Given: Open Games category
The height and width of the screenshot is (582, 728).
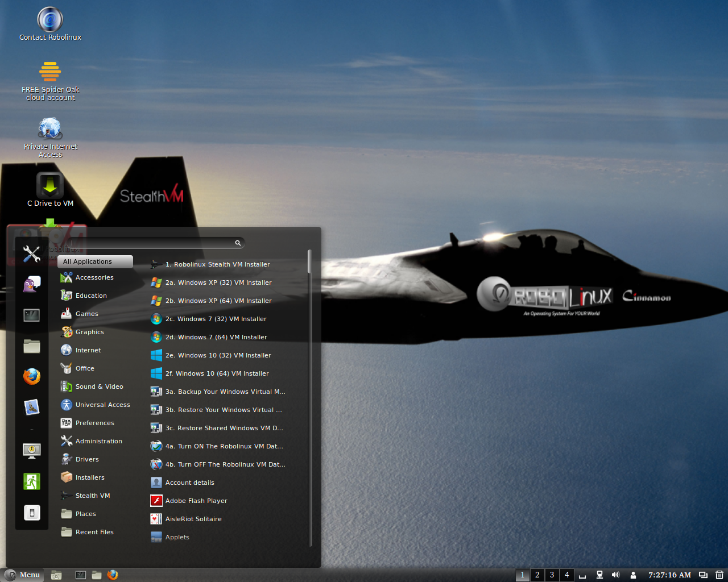Looking at the screenshot, I should tap(95, 314).
